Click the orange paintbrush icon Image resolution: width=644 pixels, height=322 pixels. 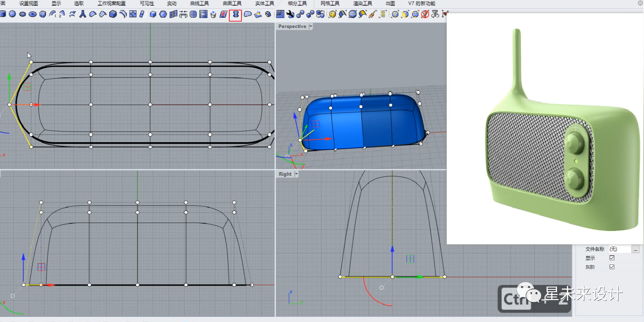[x=373, y=14]
